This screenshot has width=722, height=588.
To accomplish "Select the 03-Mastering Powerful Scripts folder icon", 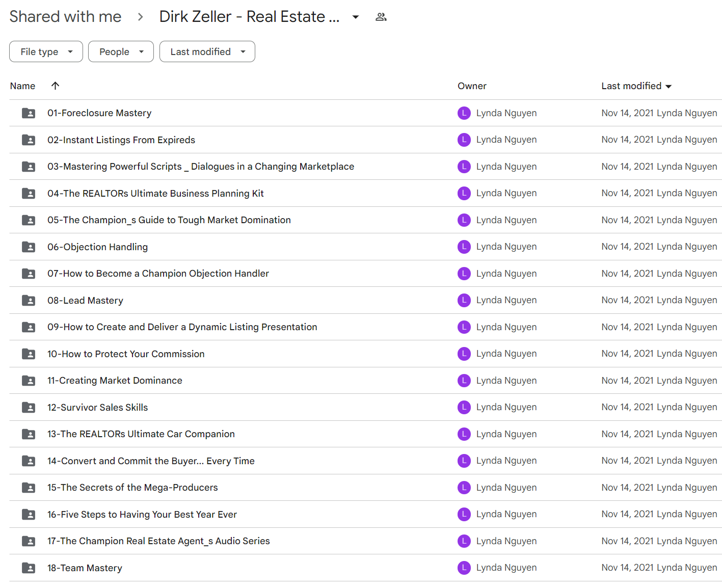I will (x=29, y=167).
